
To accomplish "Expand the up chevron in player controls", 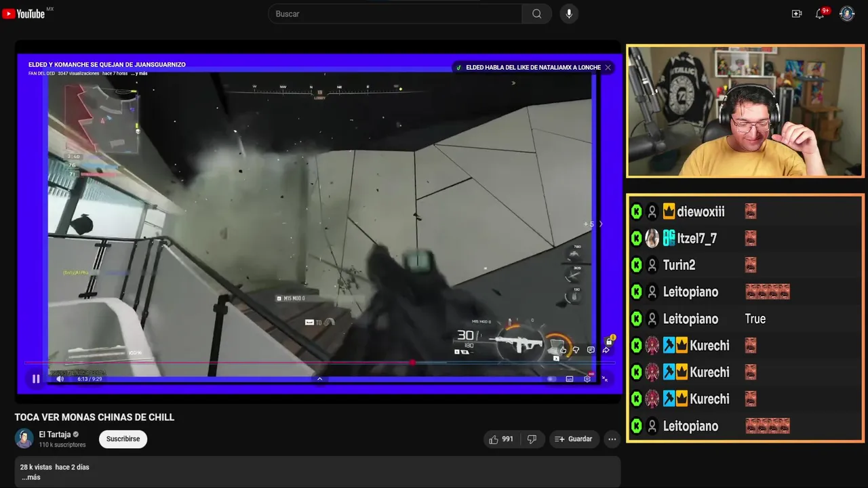I will [319, 379].
